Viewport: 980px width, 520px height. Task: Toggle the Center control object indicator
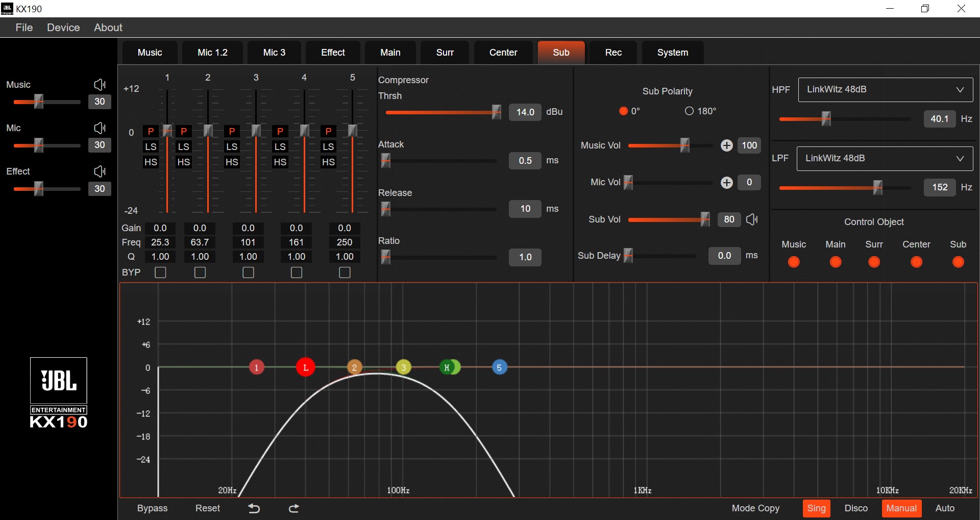click(x=916, y=262)
